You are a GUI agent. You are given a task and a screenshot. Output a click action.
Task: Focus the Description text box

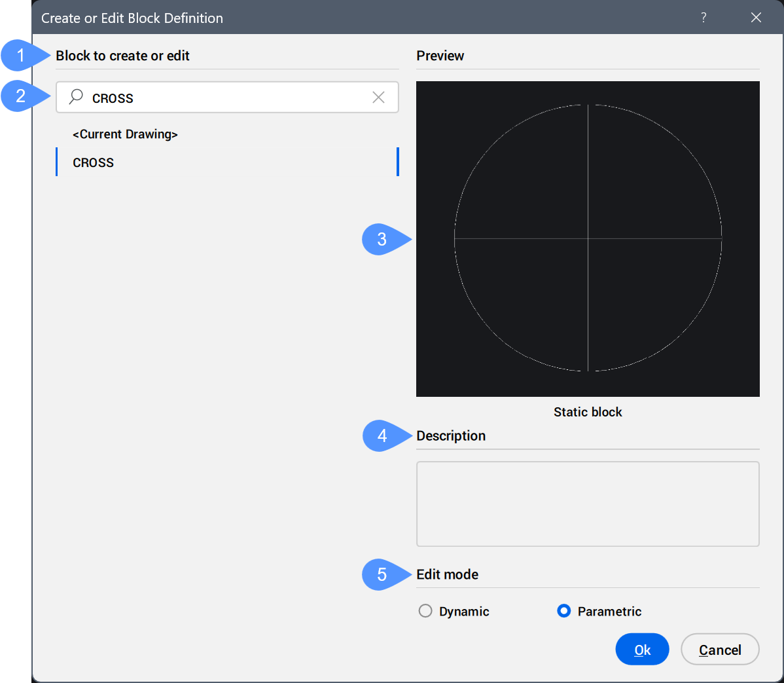(588, 504)
